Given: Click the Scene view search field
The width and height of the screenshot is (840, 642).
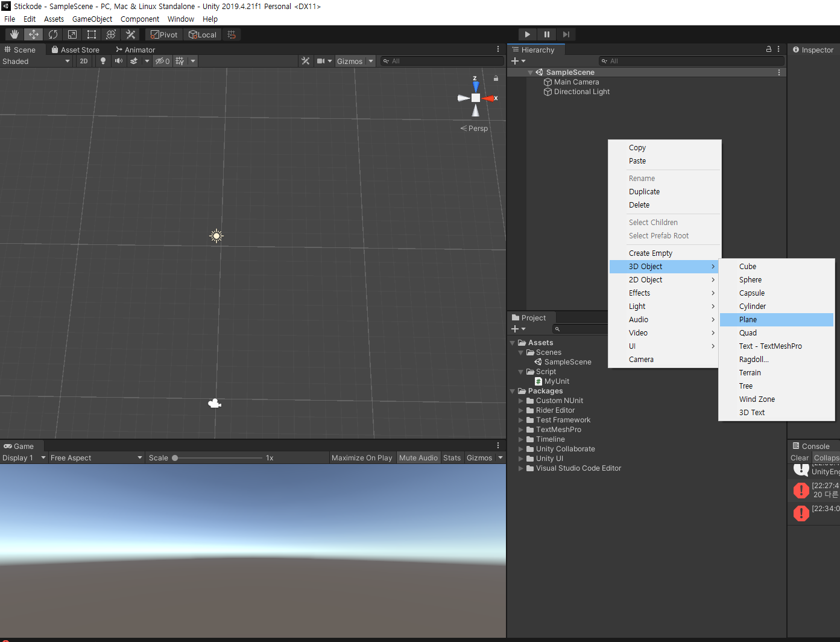Looking at the screenshot, I should click(x=442, y=61).
